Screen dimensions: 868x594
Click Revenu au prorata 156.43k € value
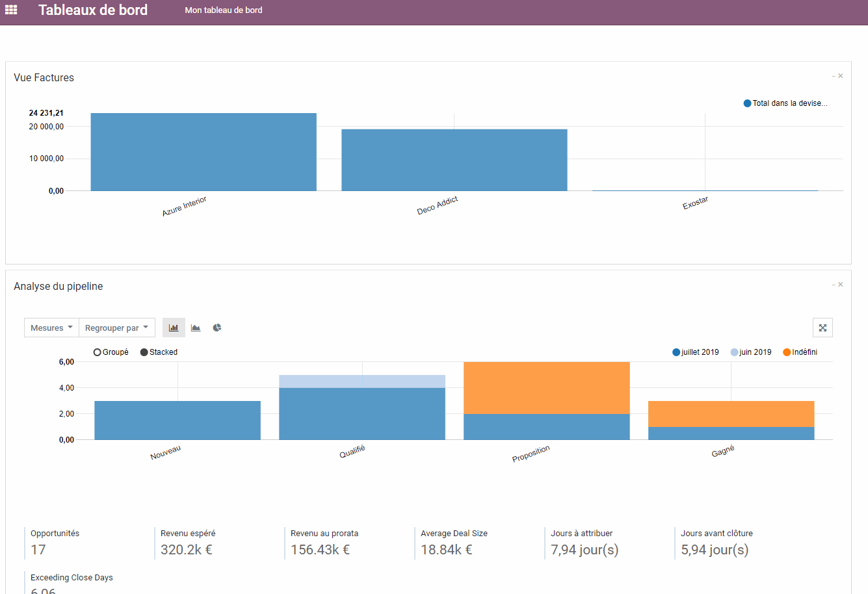320,550
